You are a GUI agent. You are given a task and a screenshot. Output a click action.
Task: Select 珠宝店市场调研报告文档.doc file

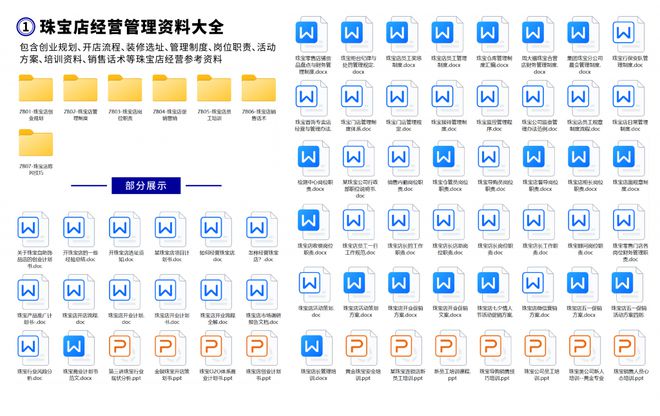point(261,292)
